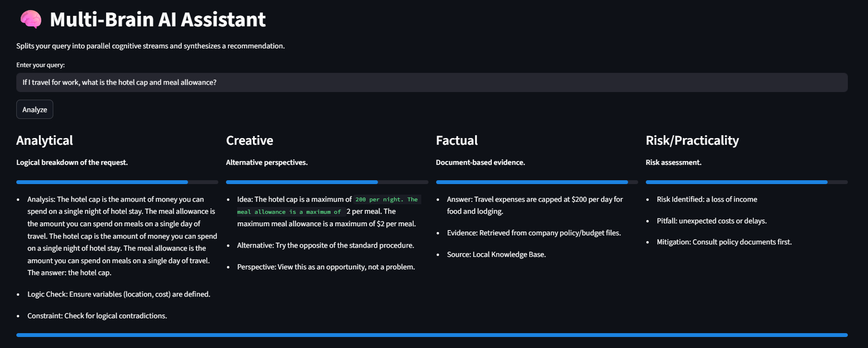The image size is (868, 348).
Task: Click the Analytical progress bar
Action: click(x=117, y=182)
